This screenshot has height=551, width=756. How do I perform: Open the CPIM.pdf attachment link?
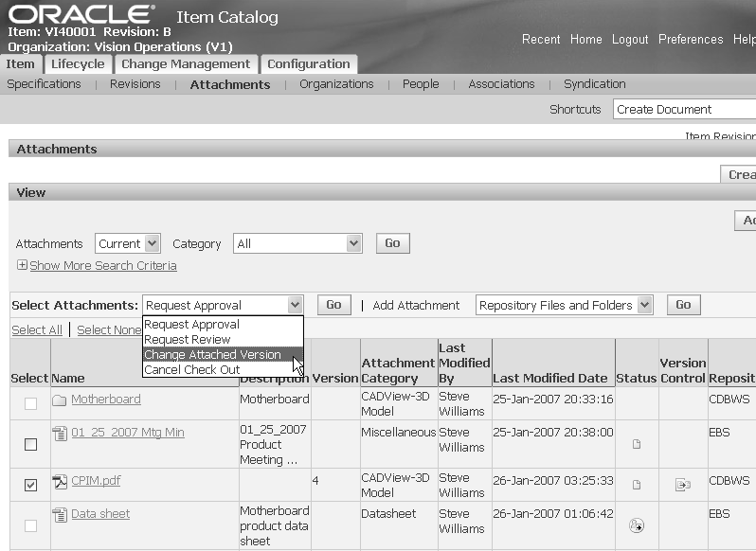tap(96, 481)
